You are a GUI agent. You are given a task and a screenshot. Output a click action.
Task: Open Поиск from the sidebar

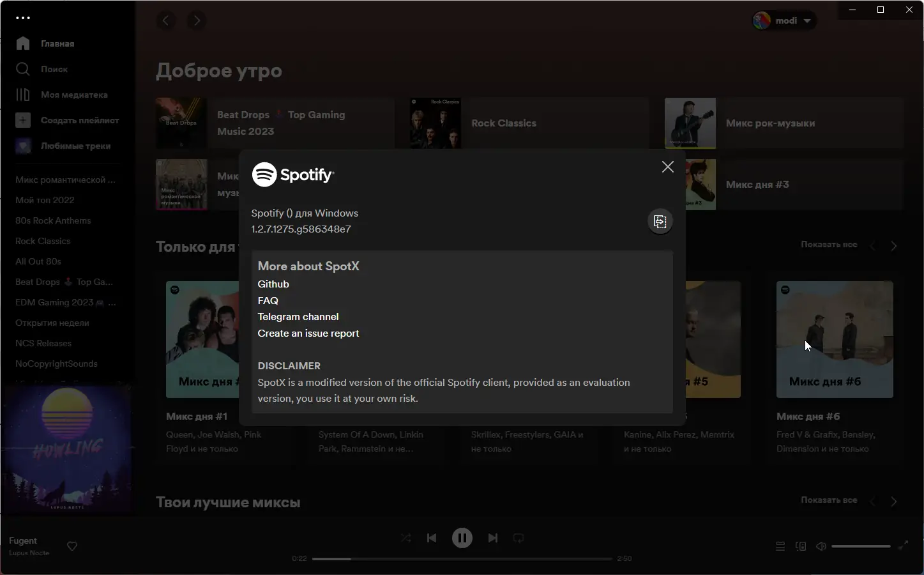(x=54, y=69)
